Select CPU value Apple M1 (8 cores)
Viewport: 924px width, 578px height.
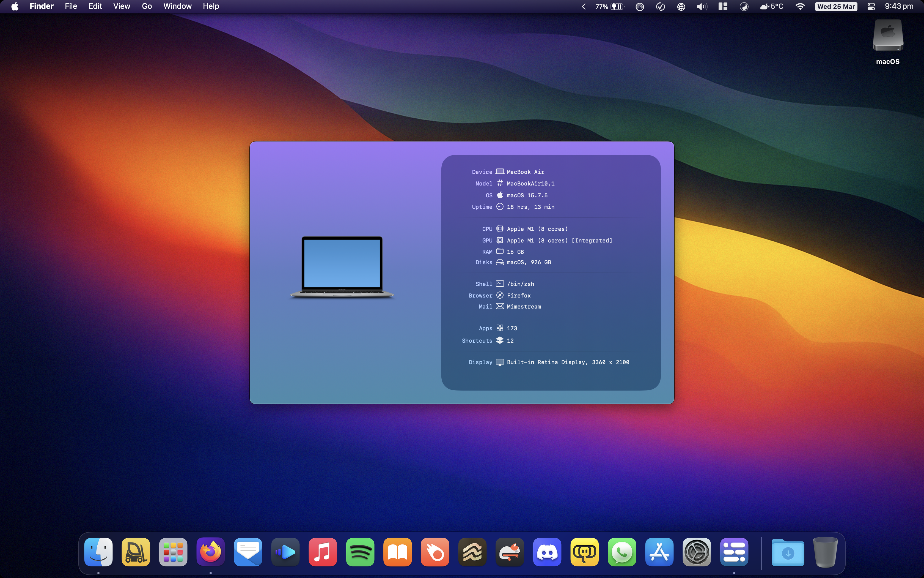coord(537,229)
